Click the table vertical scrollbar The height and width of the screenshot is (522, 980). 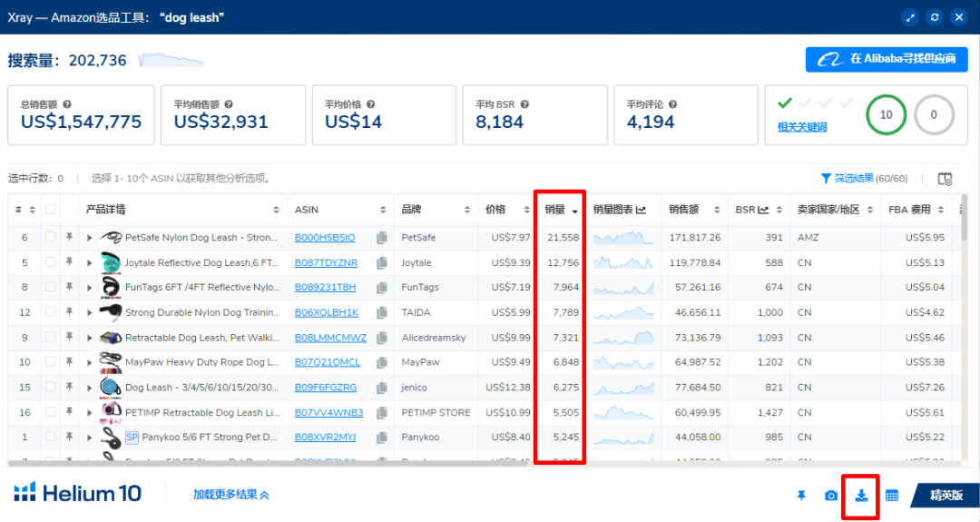[x=964, y=218]
